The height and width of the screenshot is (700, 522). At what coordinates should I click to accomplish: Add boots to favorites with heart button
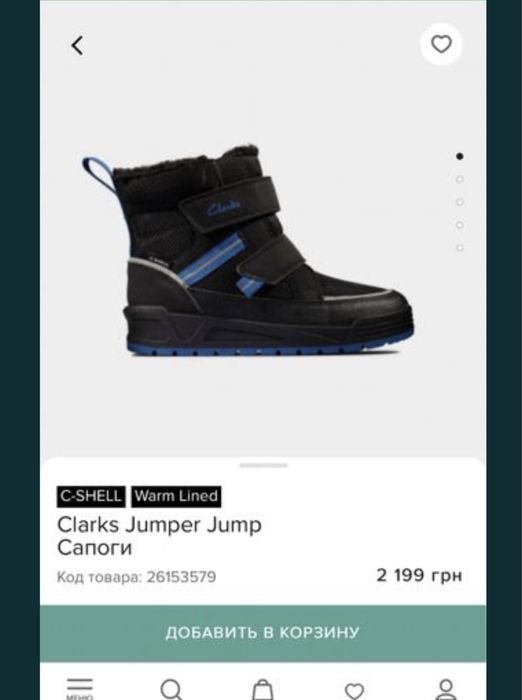pos(441,44)
